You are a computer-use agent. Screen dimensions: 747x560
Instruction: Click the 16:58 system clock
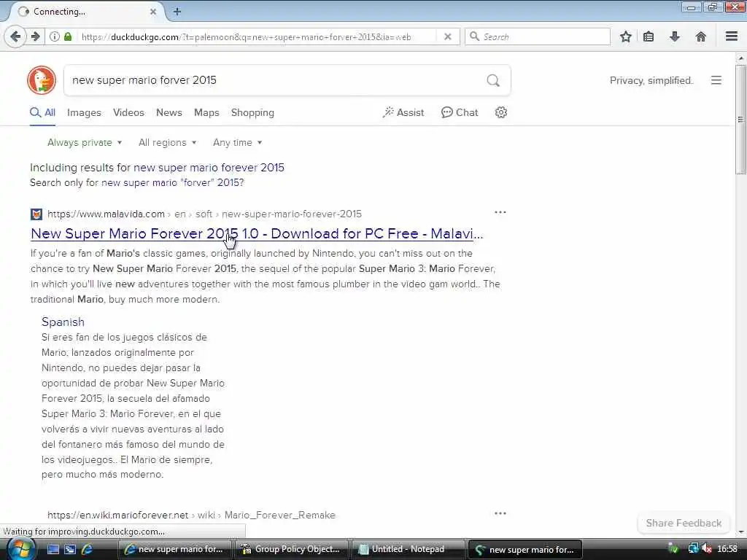coord(727,549)
